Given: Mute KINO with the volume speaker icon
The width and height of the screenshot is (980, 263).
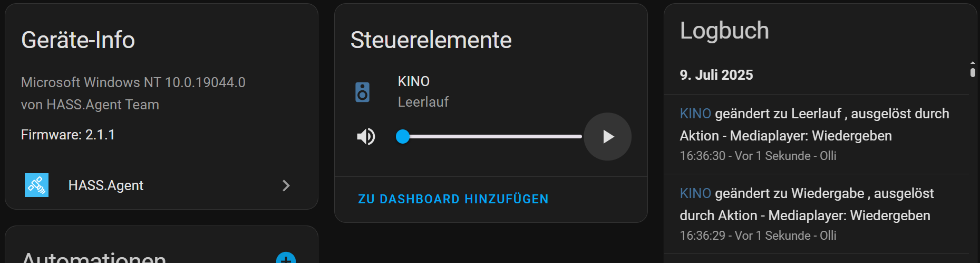Looking at the screenshot, I should 366,137.
